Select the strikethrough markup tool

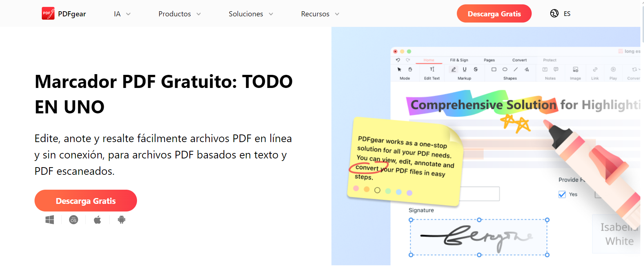pos(476,69)
